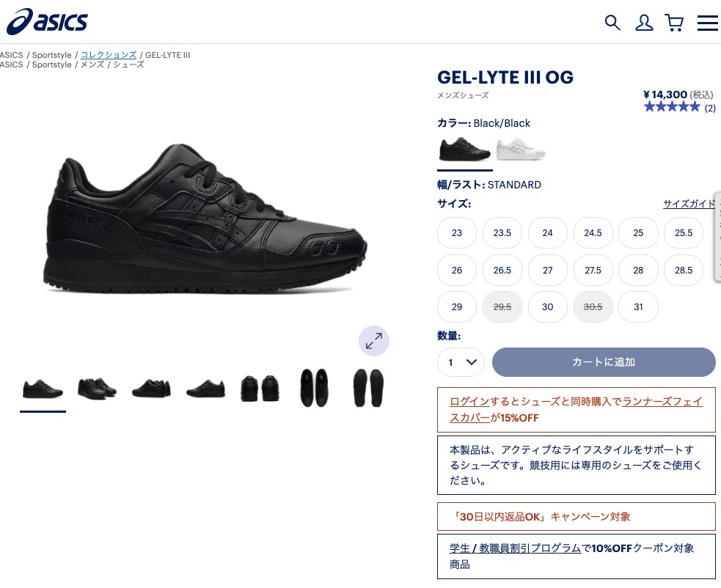Select the white shoe color swatch
This screenshot has width=721, height=588.
coord(520,149)
